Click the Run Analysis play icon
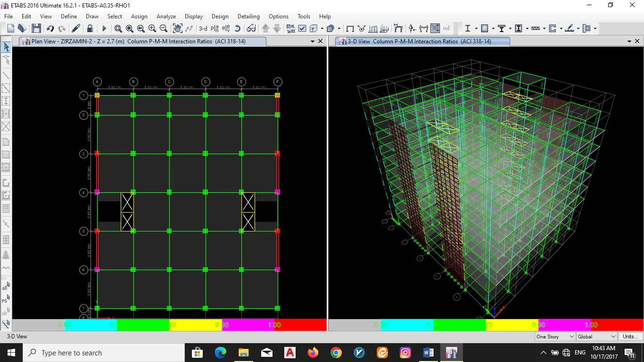The image size is (644, 362). coord(104,28)
